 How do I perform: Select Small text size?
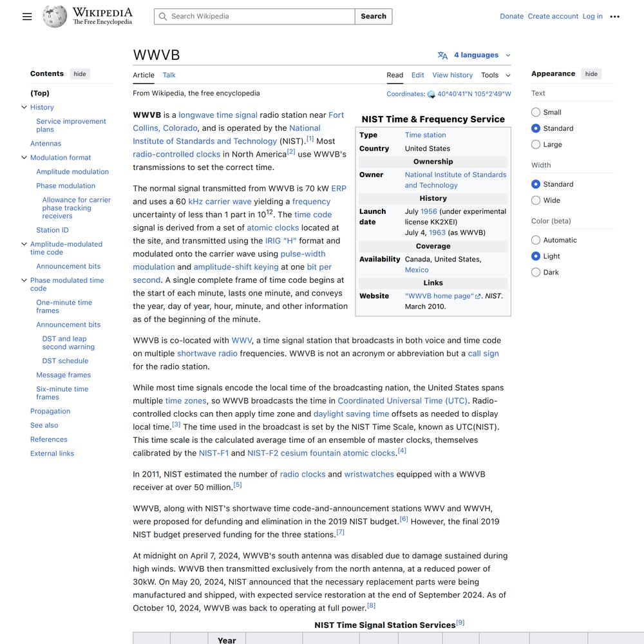536,112
